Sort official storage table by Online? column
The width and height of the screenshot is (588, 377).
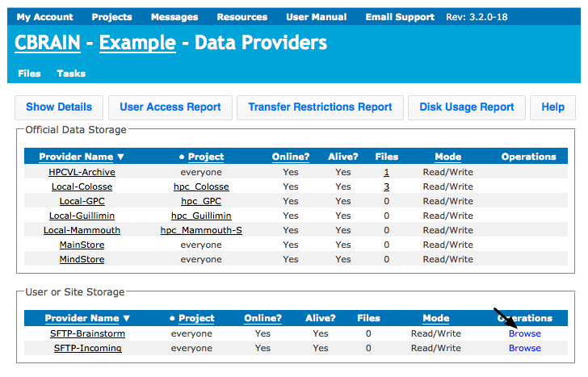[x=291, y=157]
